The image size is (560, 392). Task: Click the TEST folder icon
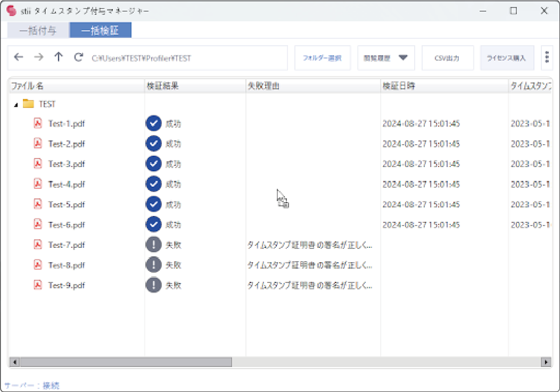pyautogui.click(x=28, y=104)
